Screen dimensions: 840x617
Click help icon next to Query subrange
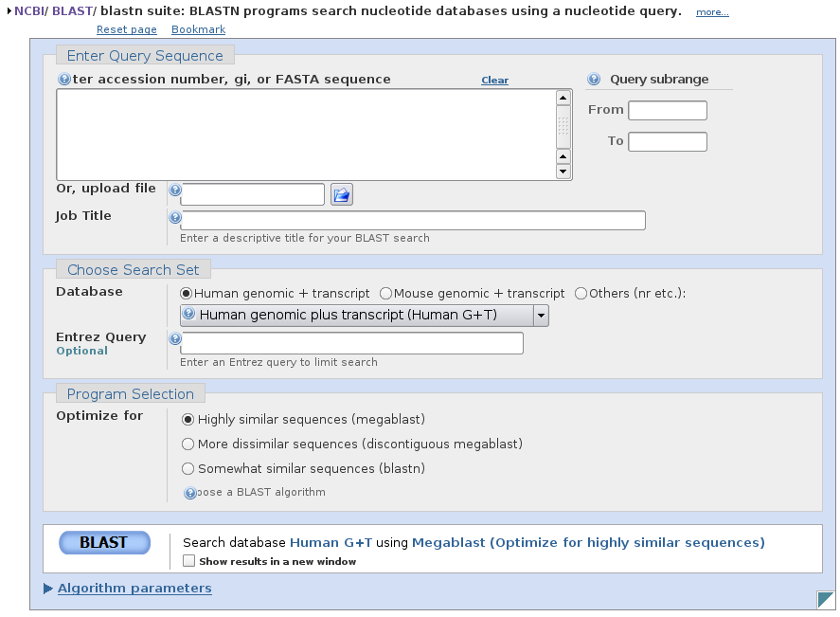point(594,80)
